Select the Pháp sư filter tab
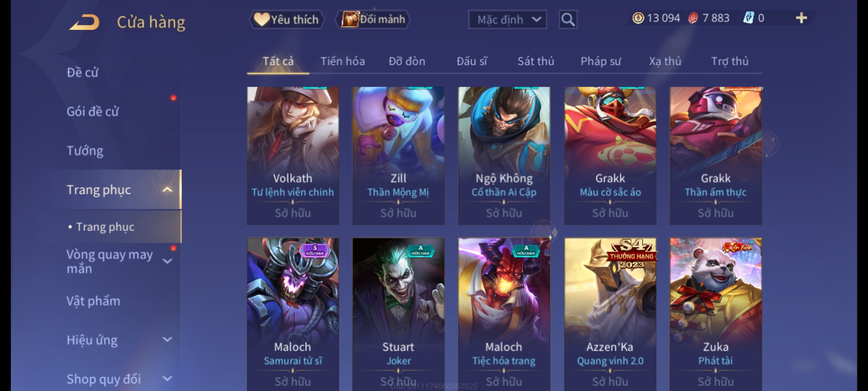The image size is (868, 391). click(x=601, y=61)
